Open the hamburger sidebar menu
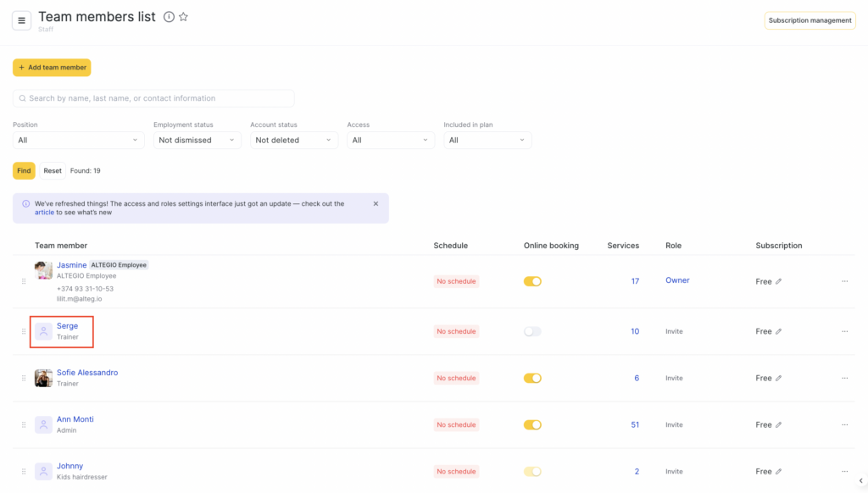The width and height of the screenshot is (868, 493). click(21, 20)
